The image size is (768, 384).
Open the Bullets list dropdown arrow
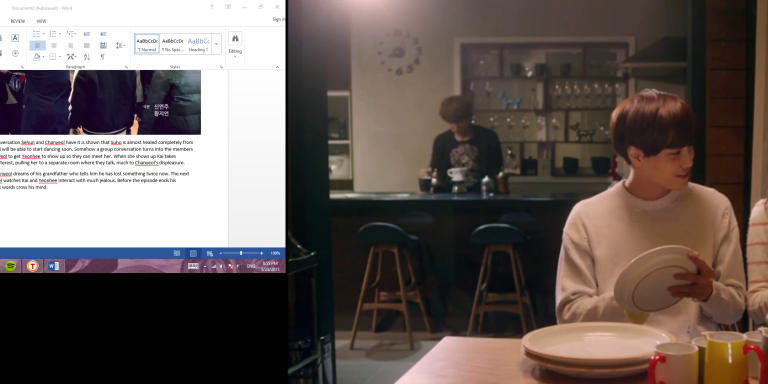click(x=43, y=34)
